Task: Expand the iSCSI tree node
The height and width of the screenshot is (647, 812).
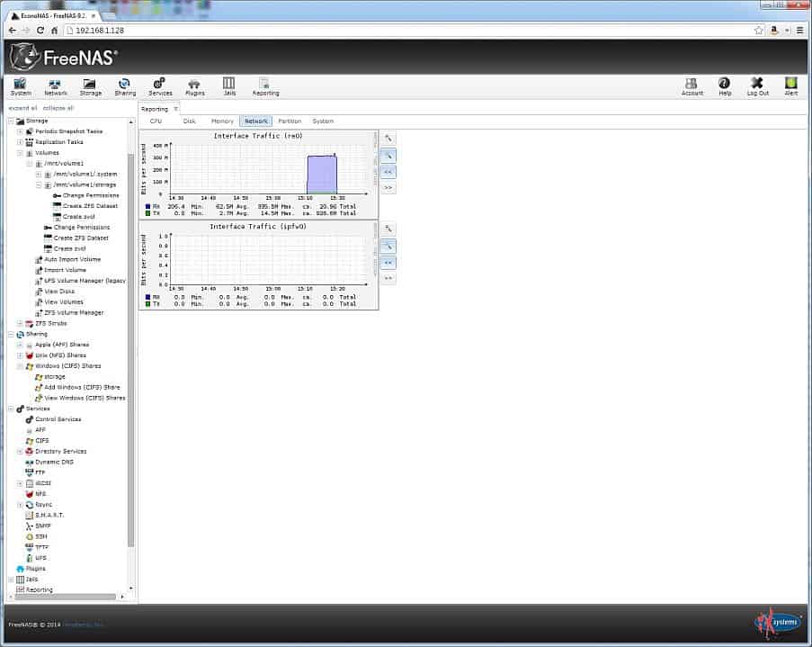Action: click(x=20, y=483)
